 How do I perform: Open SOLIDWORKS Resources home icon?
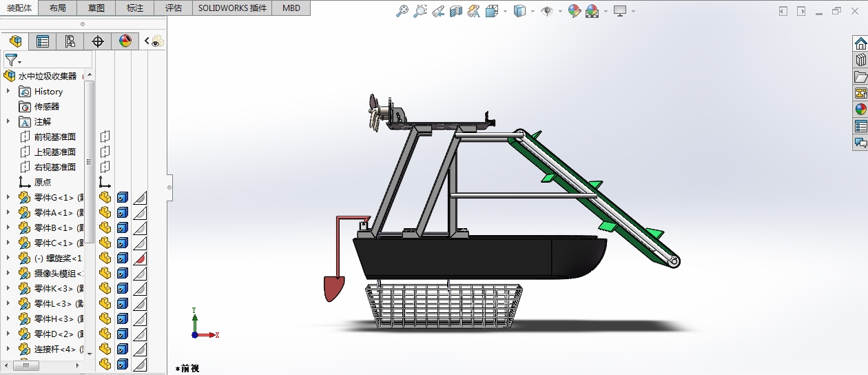(860, 43)
